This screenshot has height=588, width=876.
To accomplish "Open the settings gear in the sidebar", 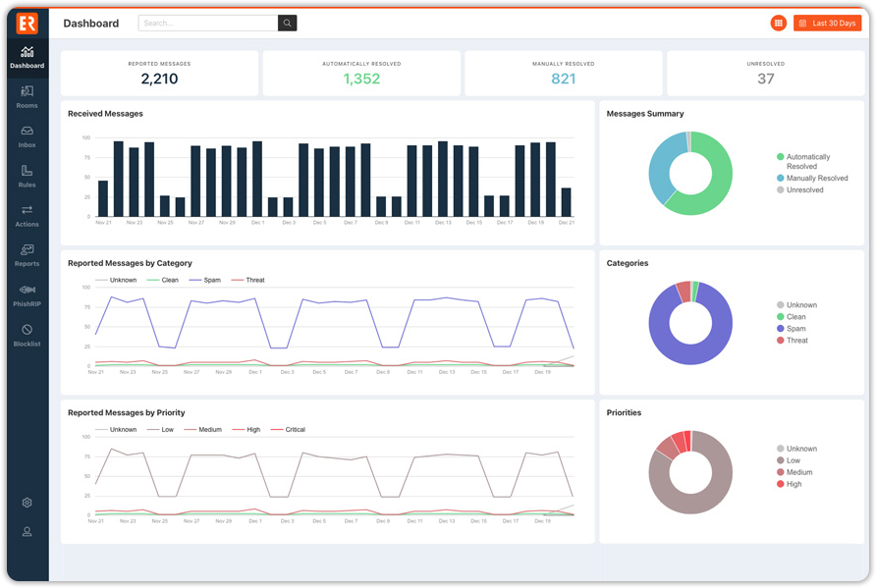I will (27, 503).
